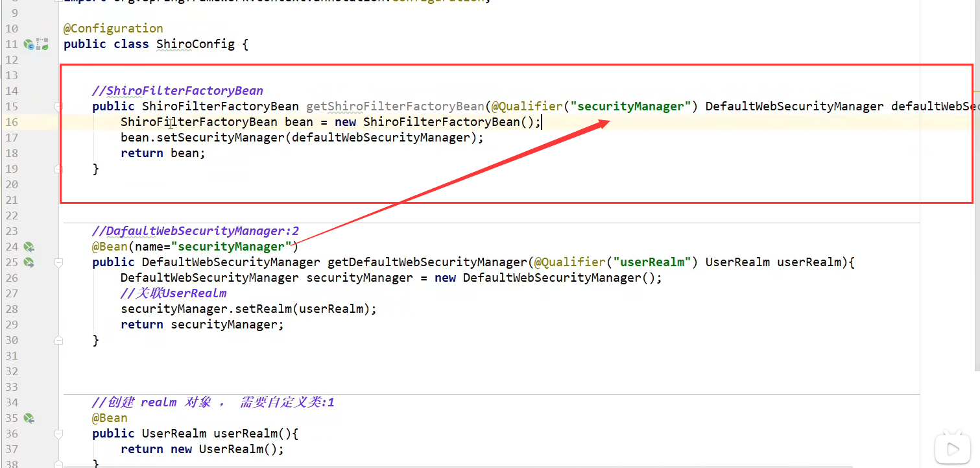
Task: Click the @Bean(name="securityManager") annotation
Action: point(195,247)
